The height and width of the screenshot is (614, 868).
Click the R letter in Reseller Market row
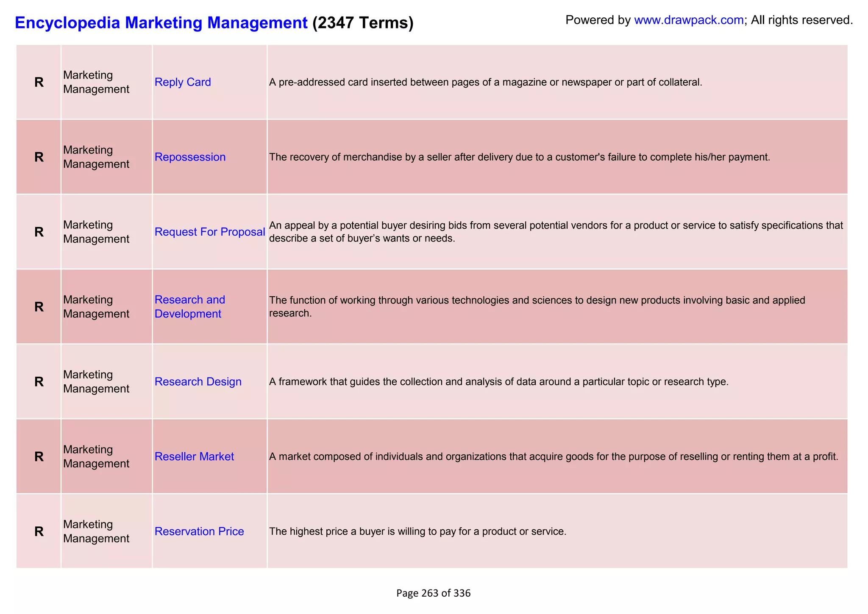pos(39,456)
